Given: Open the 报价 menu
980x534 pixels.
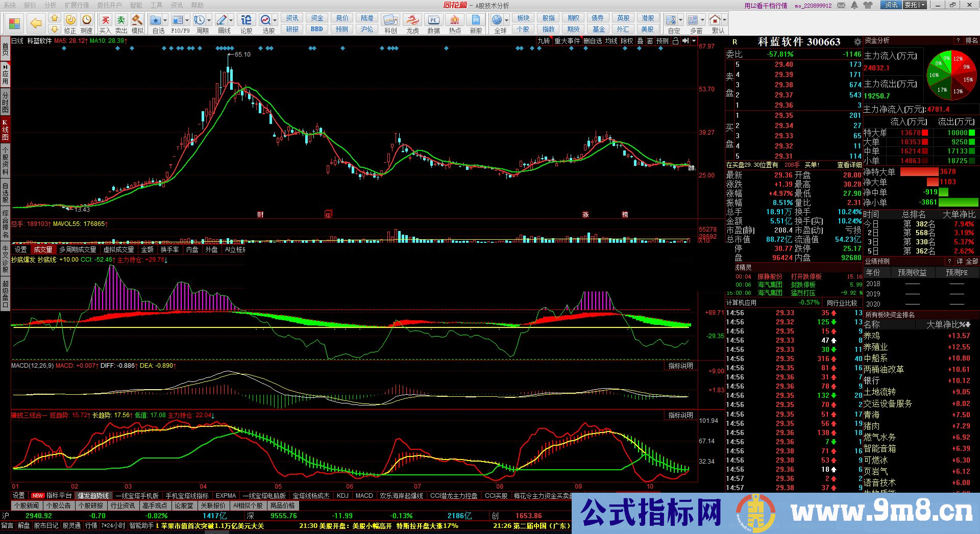Looking at the screenshot, I should pyautogui.click(x=30, y=5).
